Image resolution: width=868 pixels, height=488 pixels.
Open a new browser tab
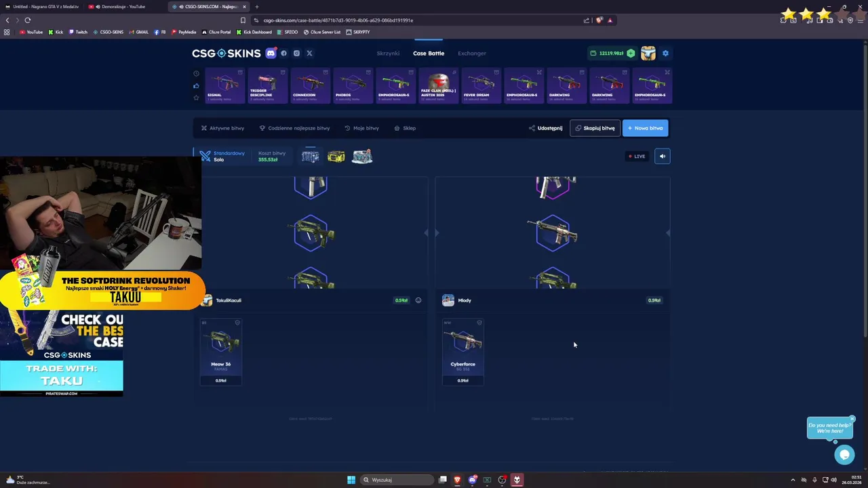[256, 7]
